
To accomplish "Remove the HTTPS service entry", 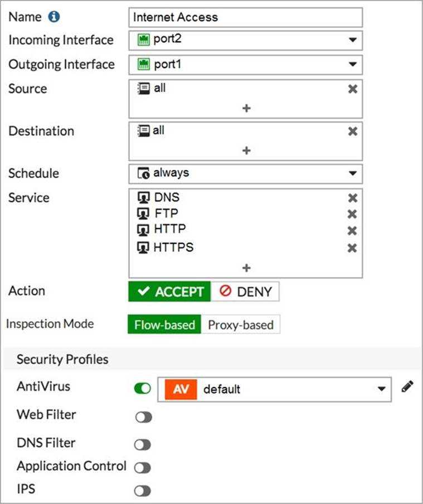I will tap(352, 248).
